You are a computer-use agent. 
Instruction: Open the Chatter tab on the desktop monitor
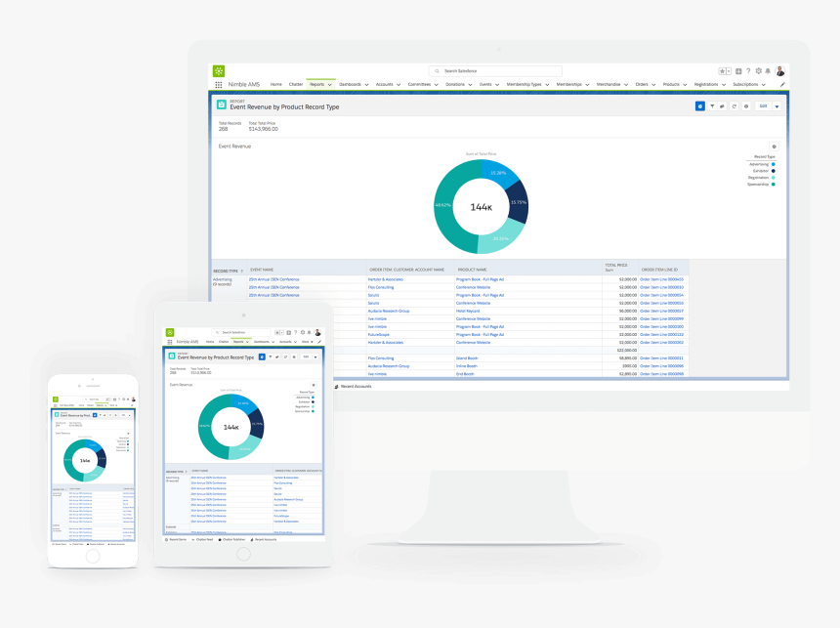coord(296,85)
